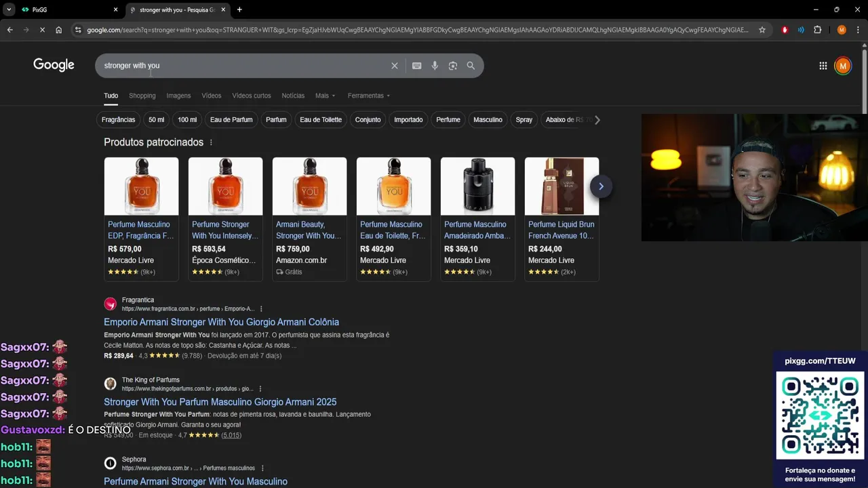Open Perfume Armani Stronger With You Masculino link
Viewport: 868px width, 488px height.
coord(195,481)
